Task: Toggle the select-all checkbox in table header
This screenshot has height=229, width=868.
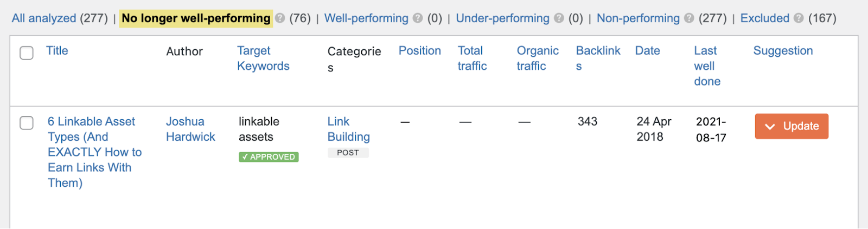Action: click(x=27, y=53)
